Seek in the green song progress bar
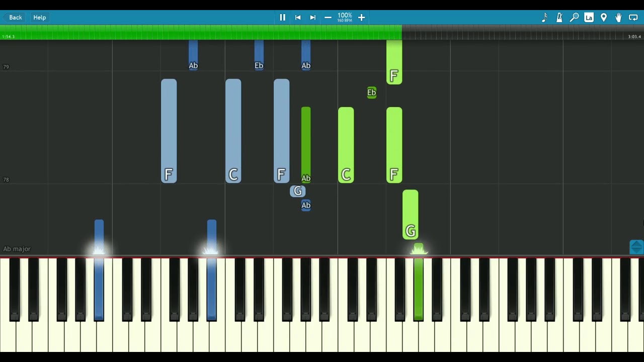644x362 pixels. 201,33
